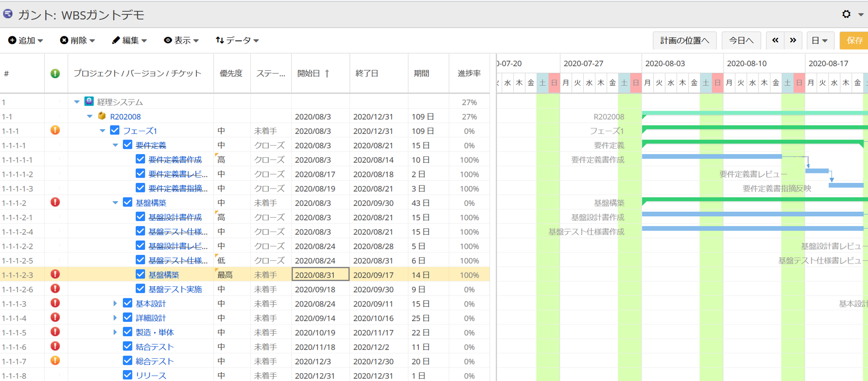Open the データ menu

pyautogui.click(x=237, y=40)
